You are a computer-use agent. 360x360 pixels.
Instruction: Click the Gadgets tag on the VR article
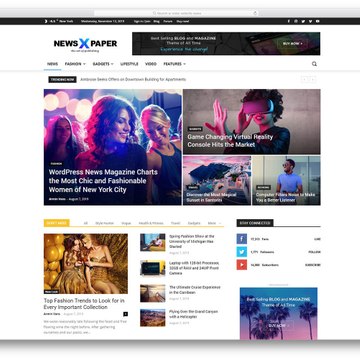(195, 129)
